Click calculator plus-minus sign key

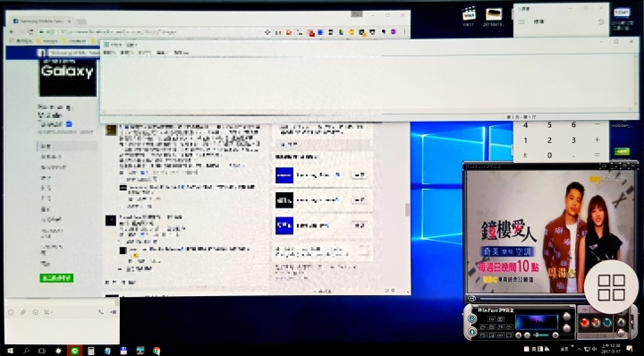tap(525, 155)
